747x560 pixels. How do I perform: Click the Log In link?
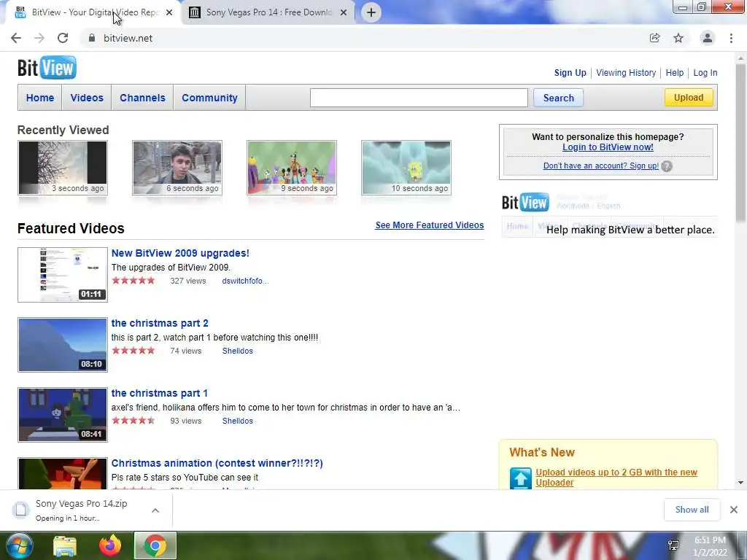pyautogui.click(x=705, y=73)
